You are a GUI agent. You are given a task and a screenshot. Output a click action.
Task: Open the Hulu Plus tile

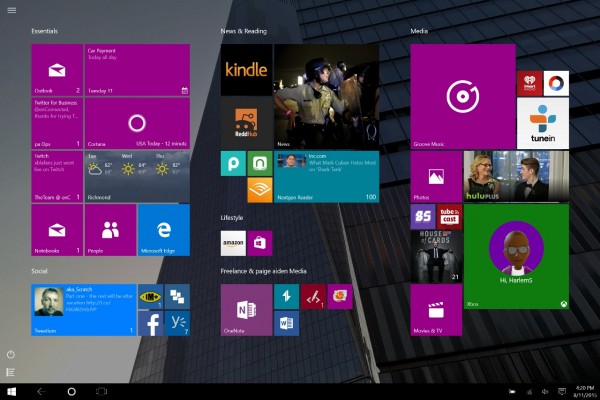click(x=516, y=176)
